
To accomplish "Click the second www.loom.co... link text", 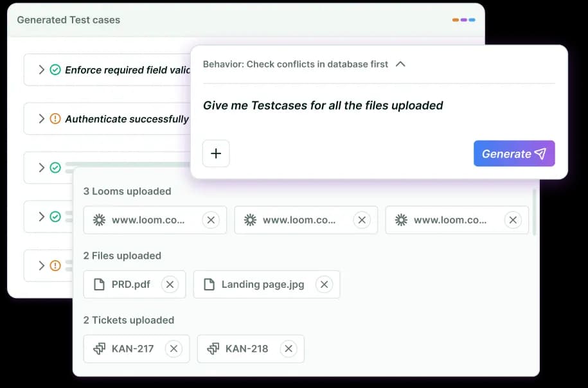I will [x=299, y=220].
